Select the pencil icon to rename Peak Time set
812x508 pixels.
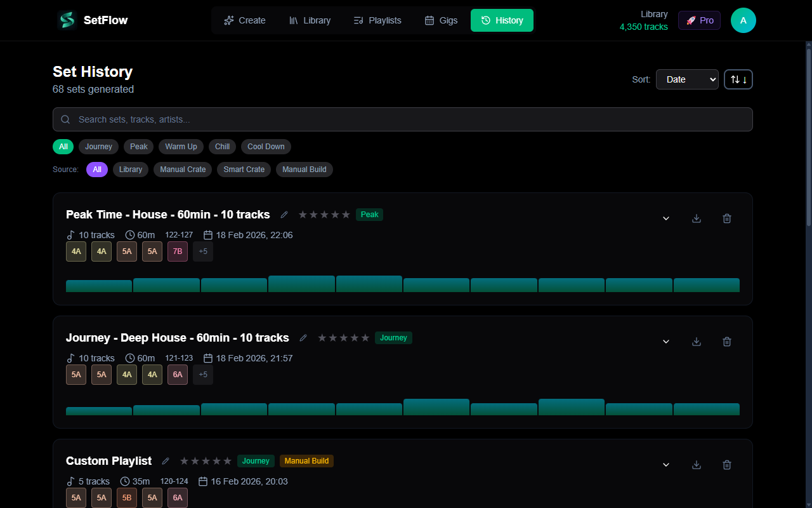click(x=284, y=215)
